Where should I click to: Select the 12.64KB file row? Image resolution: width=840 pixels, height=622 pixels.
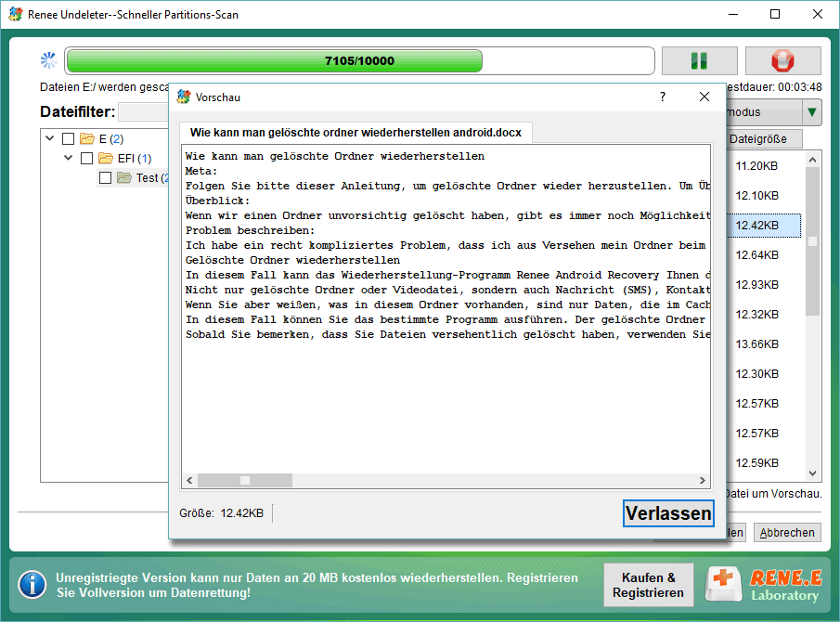pyautogui.click(x=763, y=255)
